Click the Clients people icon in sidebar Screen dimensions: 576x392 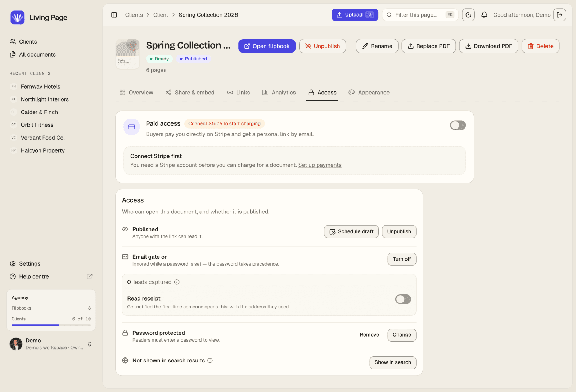[x=13, y=42]
